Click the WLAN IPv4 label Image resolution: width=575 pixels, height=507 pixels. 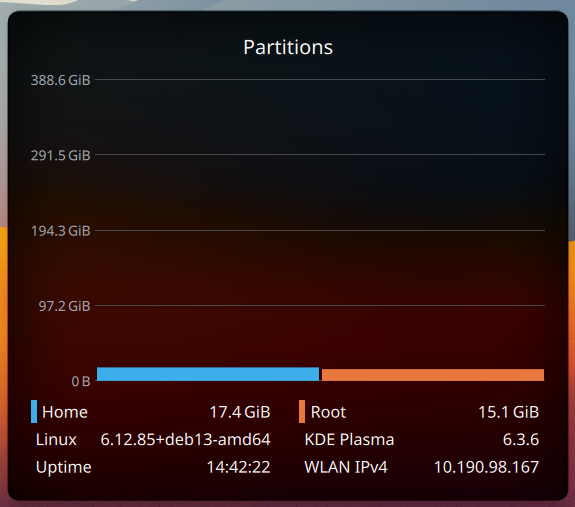(346, 467)
